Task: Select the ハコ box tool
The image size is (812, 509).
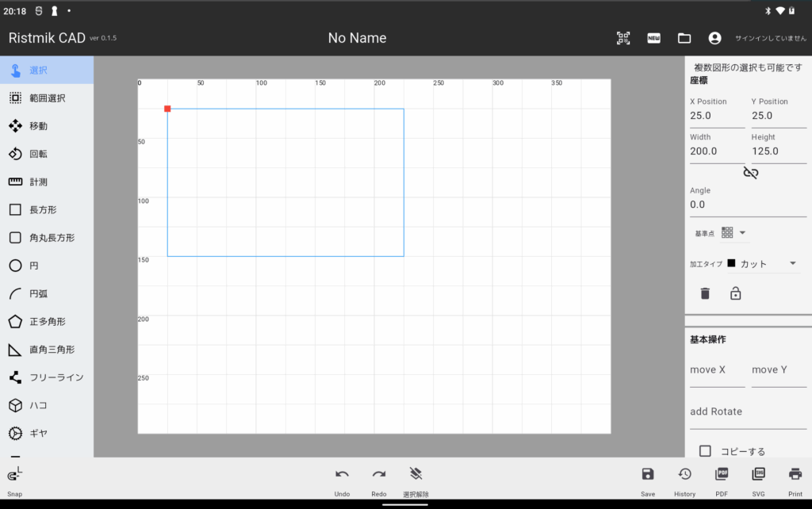Action: point(38,405)
